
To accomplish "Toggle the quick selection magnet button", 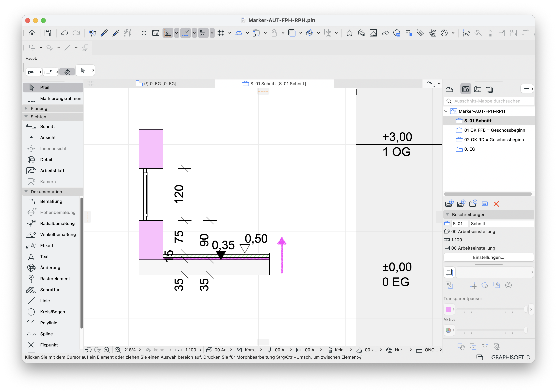I will tap(67, 72).
